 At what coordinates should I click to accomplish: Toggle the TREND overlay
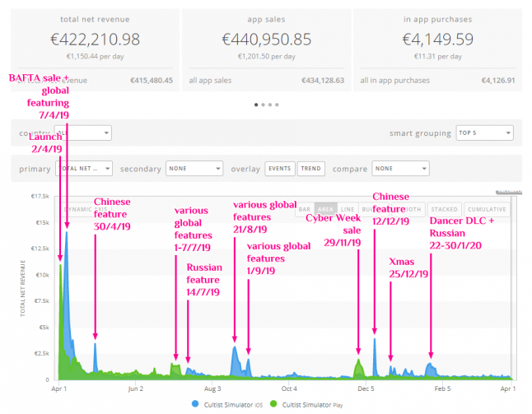(x=310, y=169)
